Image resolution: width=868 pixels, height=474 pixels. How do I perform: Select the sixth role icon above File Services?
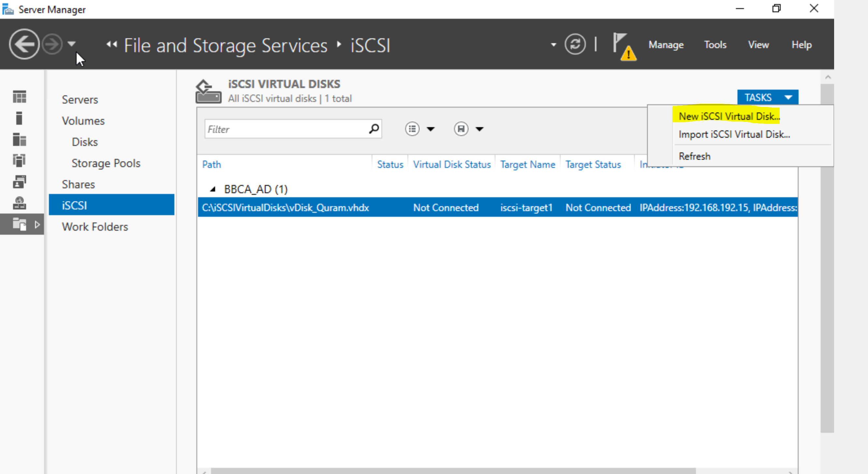(x=19, y=203)
